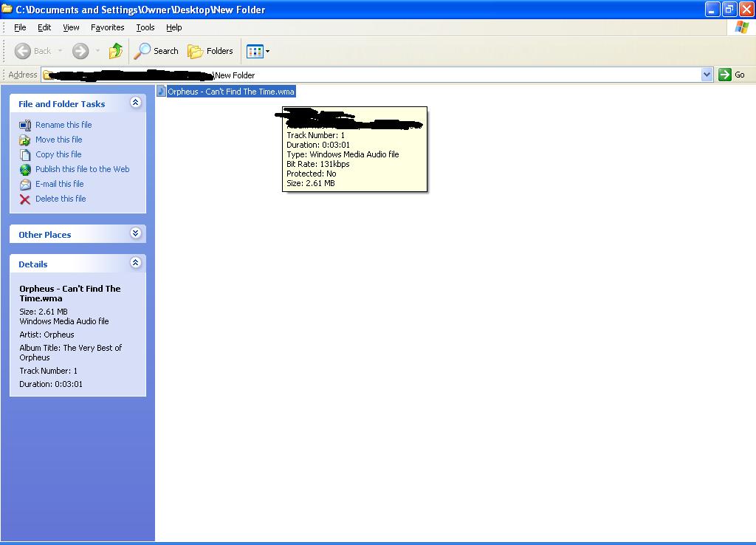
Task: Collapse the Details panel
Action: click(136, 263)
